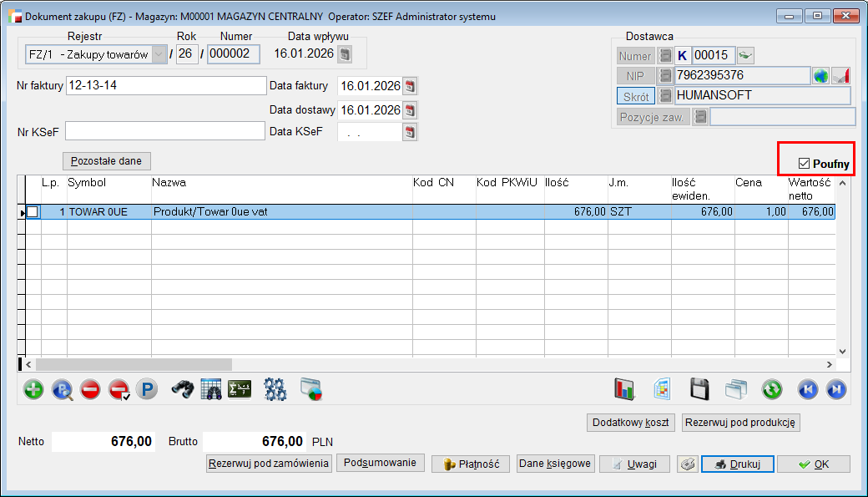Image resolution: width=868 pixels, height=497 pixels.
Task: Click the floppy disk save icon
Action: point(699,389)
